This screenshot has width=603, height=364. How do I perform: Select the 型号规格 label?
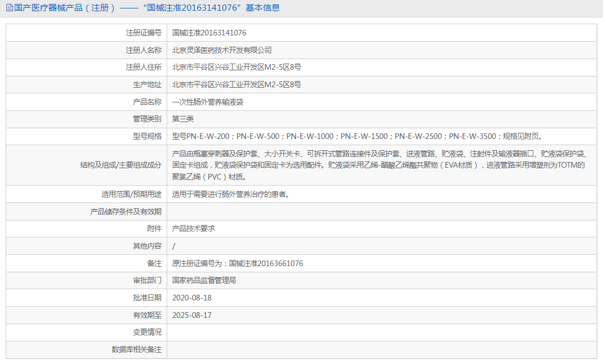coord(147,136)
